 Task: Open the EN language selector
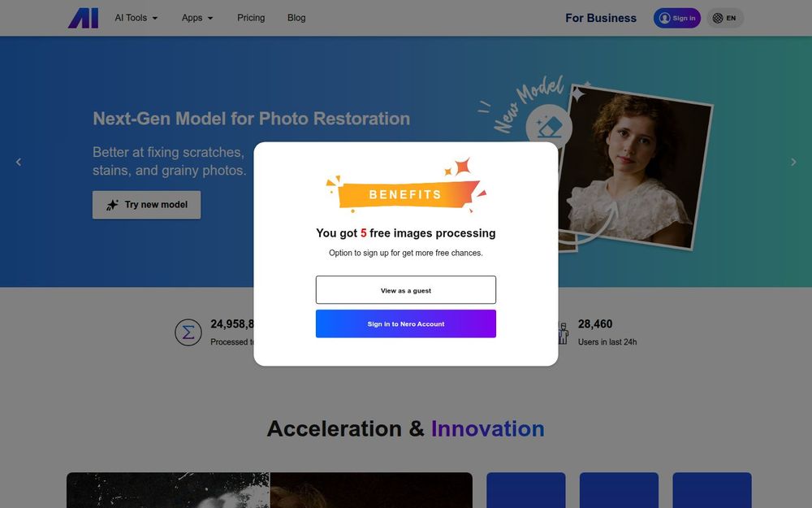coord(725,18)
